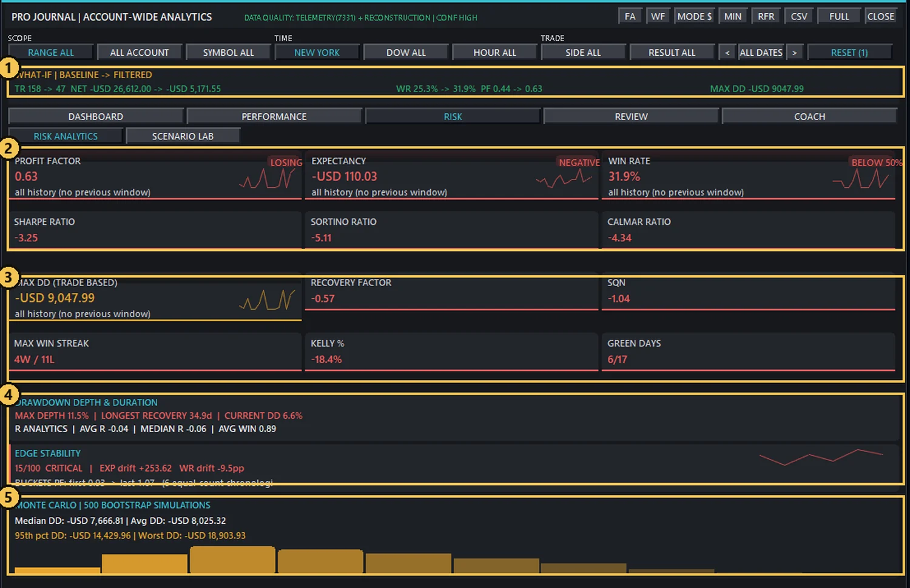Image resolution: width=910 pixels, height=588 pixels.
Task: Open the COACH tab
Action: [x=809, y=116]
